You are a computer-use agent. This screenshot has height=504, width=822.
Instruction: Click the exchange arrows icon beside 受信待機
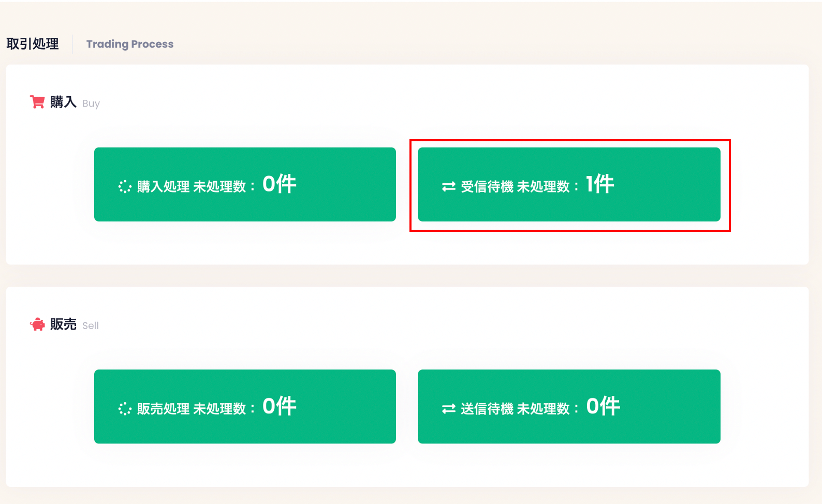pos(449,186)
